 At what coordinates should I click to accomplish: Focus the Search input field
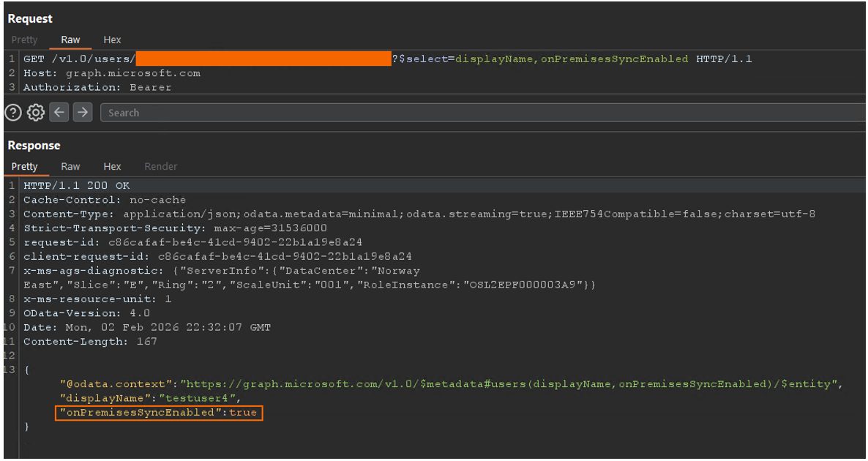pos(483,113)
